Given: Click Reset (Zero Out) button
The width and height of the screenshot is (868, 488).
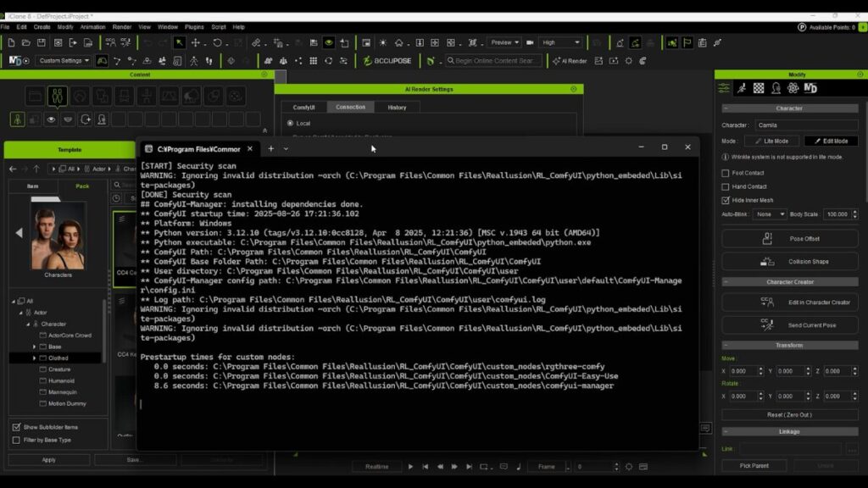Looking at the screenshot, I should coord(789,415).
